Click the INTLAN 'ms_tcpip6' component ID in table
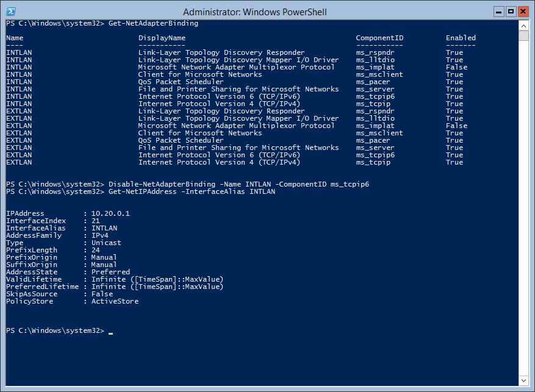Screen dimensions: 535x392 click(375, 96)
